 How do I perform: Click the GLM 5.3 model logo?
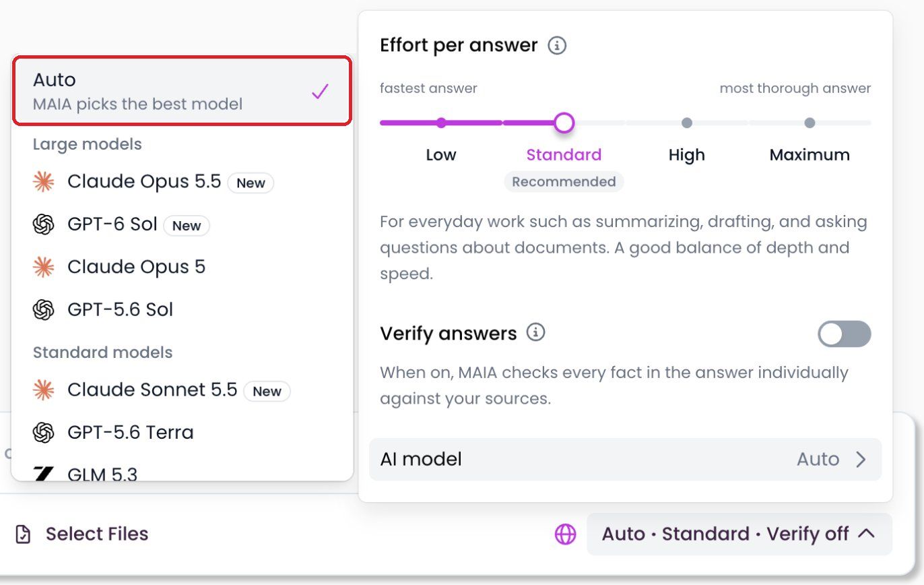(43, 474)
